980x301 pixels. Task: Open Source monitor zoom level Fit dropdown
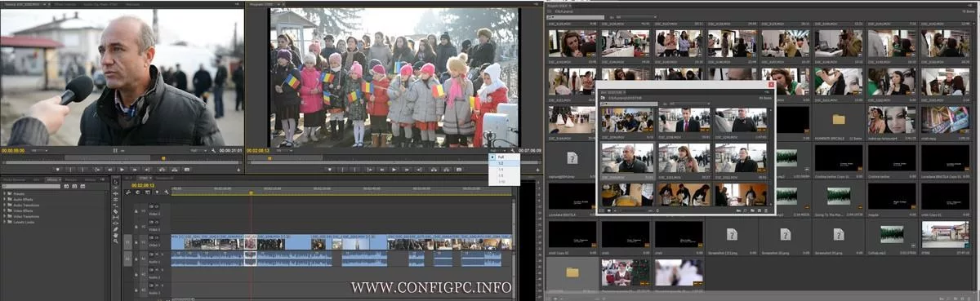[x=39, y=151]
